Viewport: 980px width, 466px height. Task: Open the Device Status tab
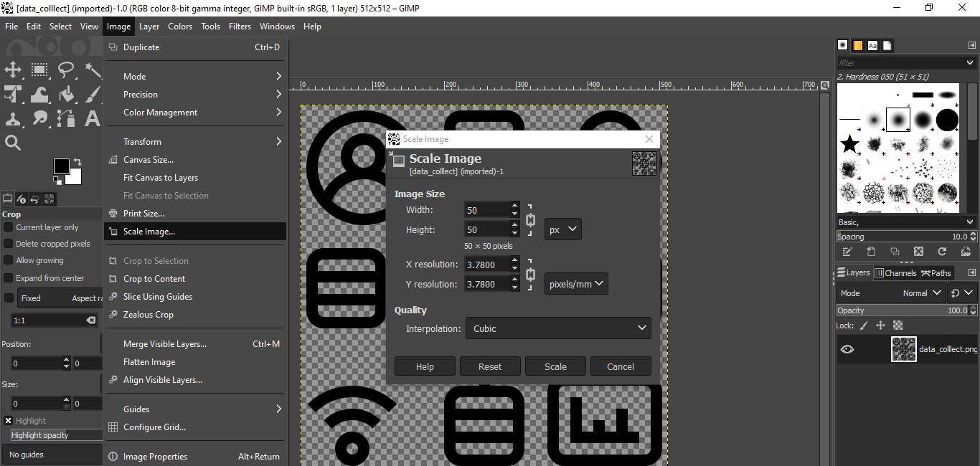[x=22, y=199]
